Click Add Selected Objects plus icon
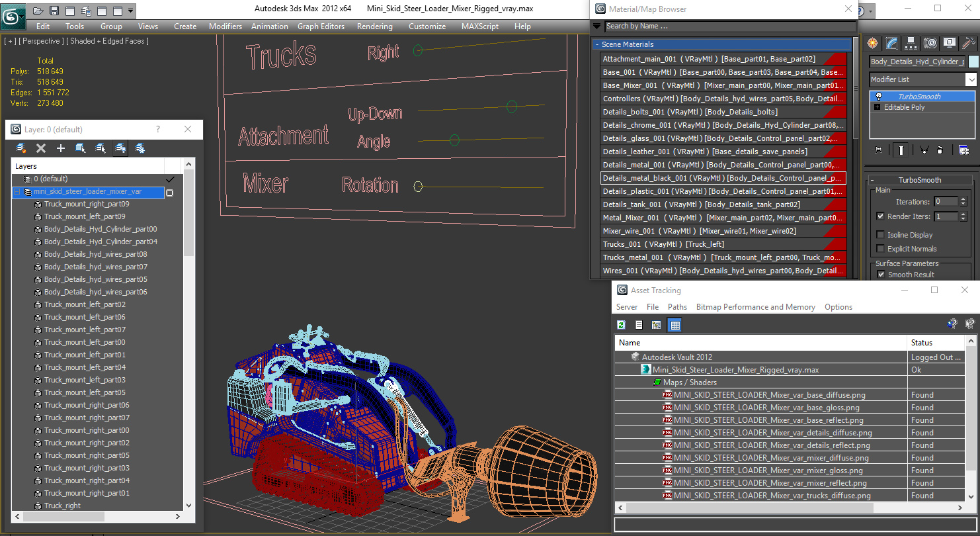 click(x=61, y=148)
